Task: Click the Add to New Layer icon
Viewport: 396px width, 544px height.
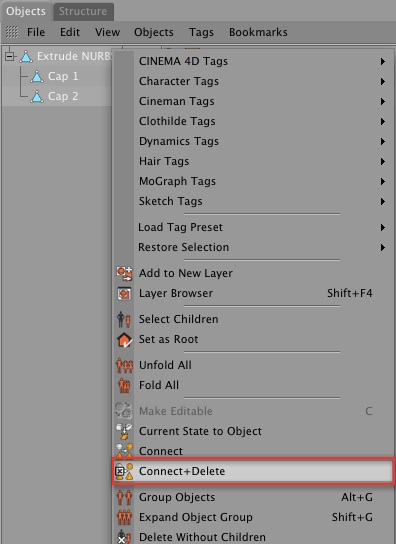Action: point(124,273)
